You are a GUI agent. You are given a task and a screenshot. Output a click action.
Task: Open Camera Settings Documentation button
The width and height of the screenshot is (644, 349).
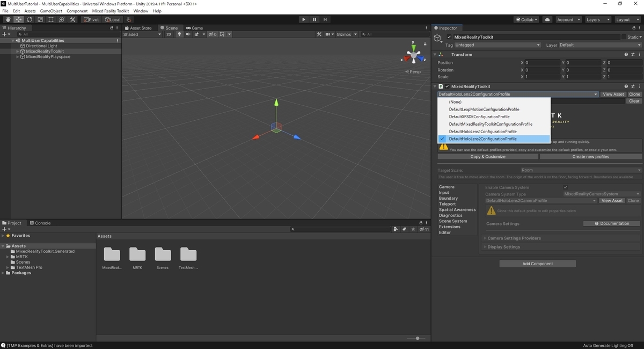(612, 223)
